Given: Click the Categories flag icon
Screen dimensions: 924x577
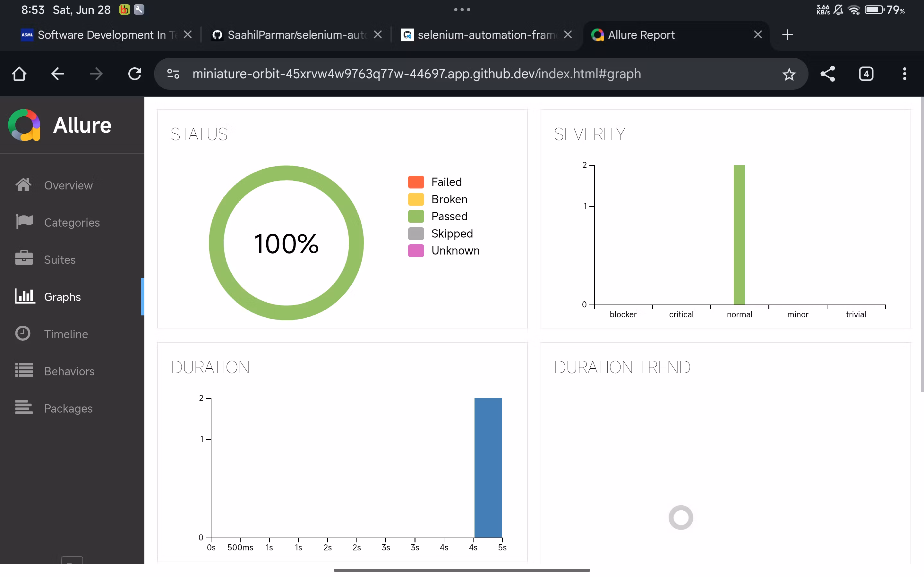Looking at the screenshot, I should click(24, 222).
